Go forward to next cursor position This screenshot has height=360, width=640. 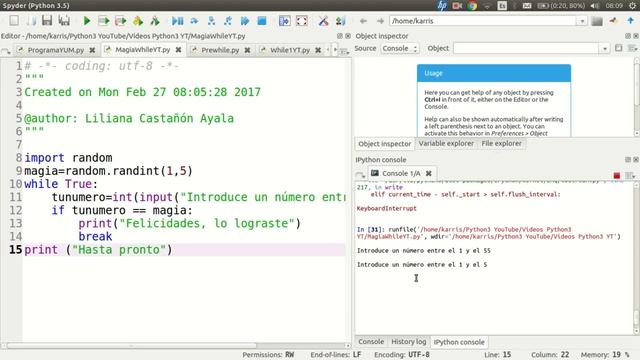click(380, 21)
